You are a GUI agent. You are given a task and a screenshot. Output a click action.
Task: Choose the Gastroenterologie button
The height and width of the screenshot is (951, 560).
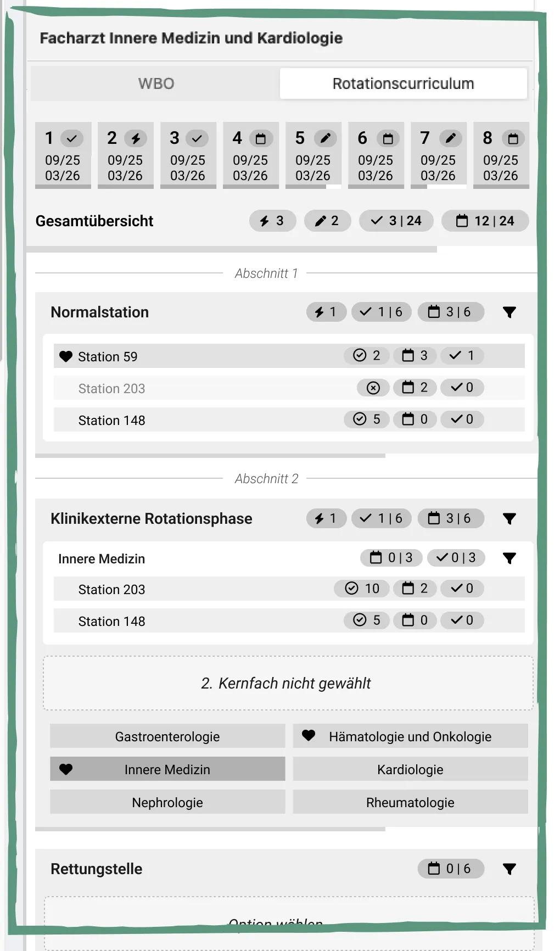(x=167, y=736)
